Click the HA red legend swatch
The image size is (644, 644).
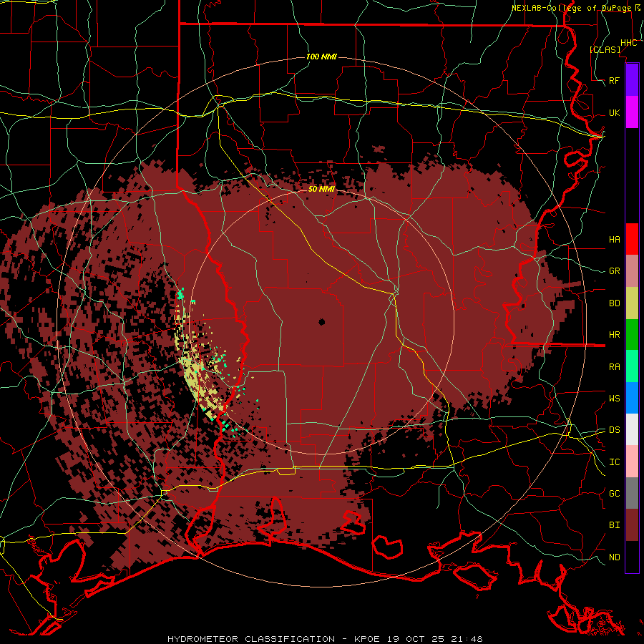(632, 239)
